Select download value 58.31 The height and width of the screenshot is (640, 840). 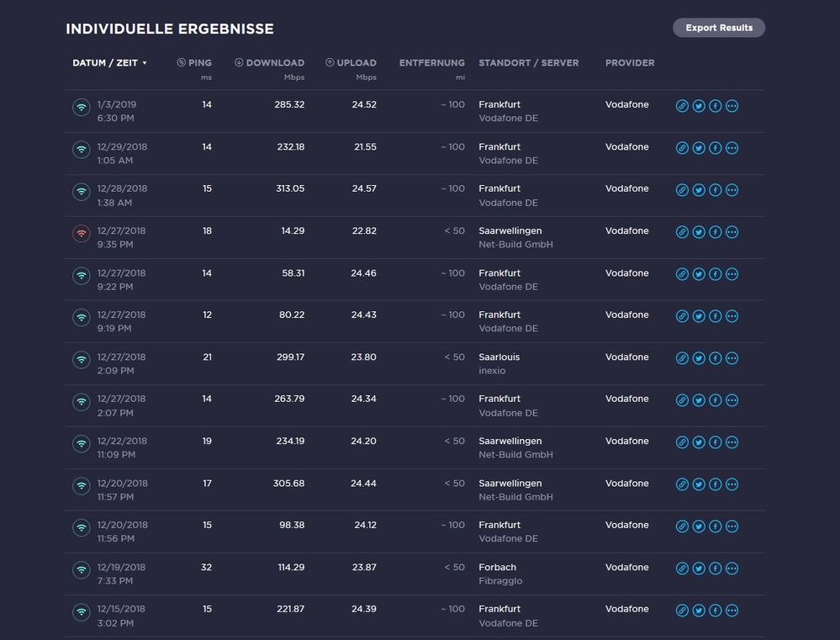[293, 272]
